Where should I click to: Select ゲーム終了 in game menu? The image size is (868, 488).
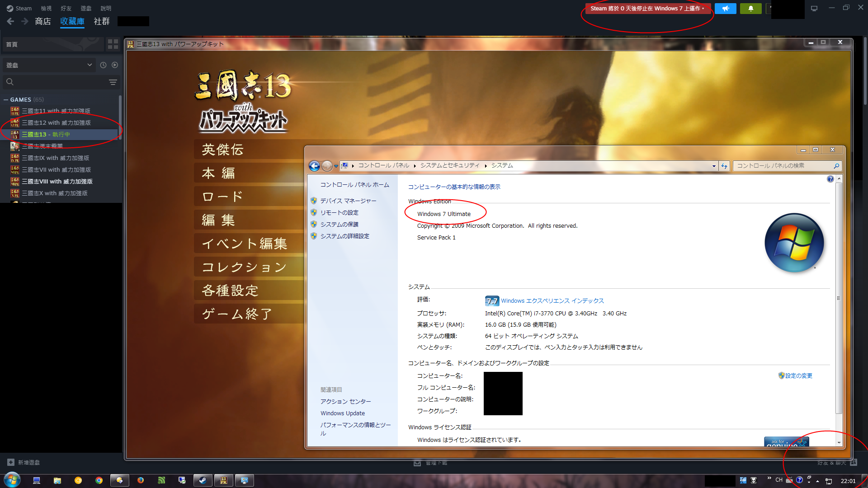click(249, 314)
